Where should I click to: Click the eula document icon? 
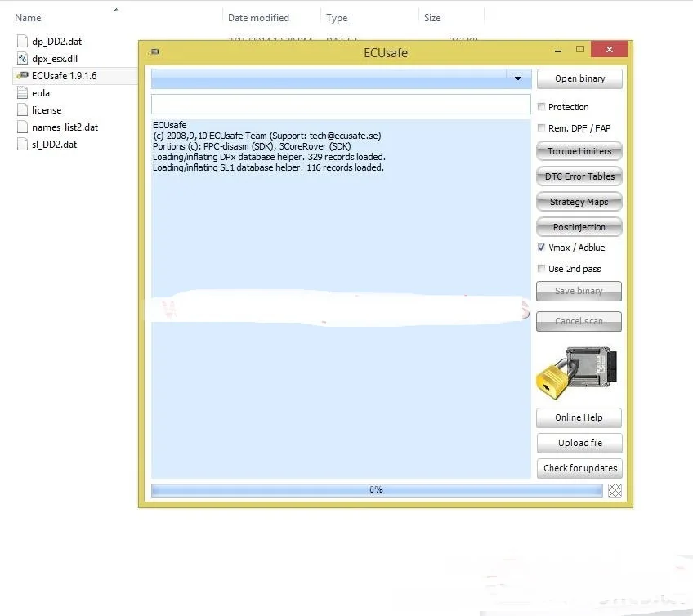point(22,93)
